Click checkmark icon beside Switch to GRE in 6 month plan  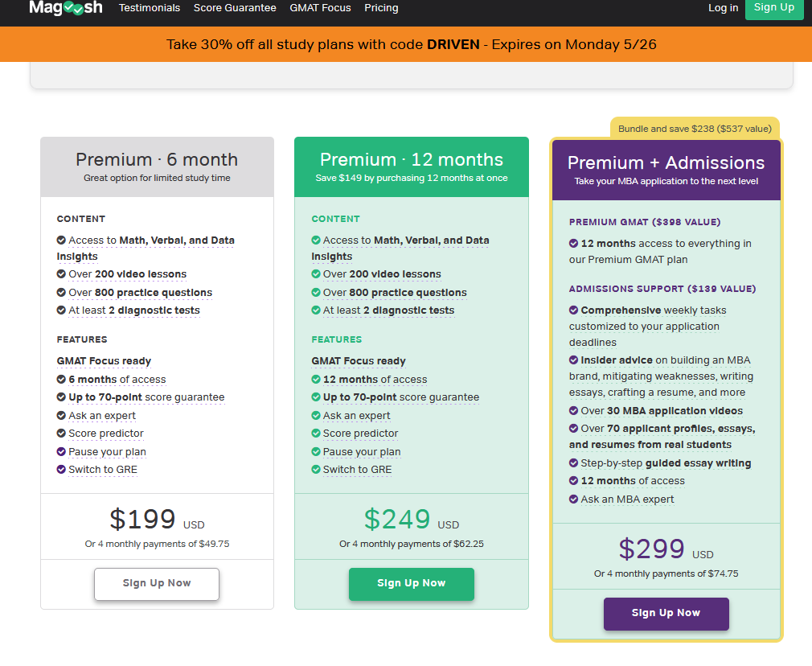click(x=62, y=469)
